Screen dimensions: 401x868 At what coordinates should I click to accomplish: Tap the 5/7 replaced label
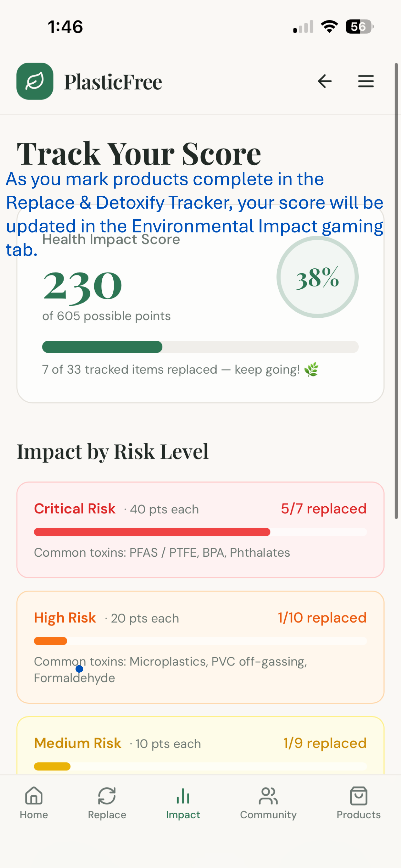coord(324,509)
